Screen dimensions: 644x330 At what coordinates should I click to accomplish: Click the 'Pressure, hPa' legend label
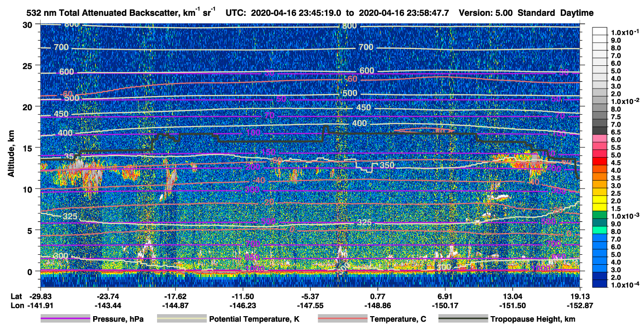(118, 320)
